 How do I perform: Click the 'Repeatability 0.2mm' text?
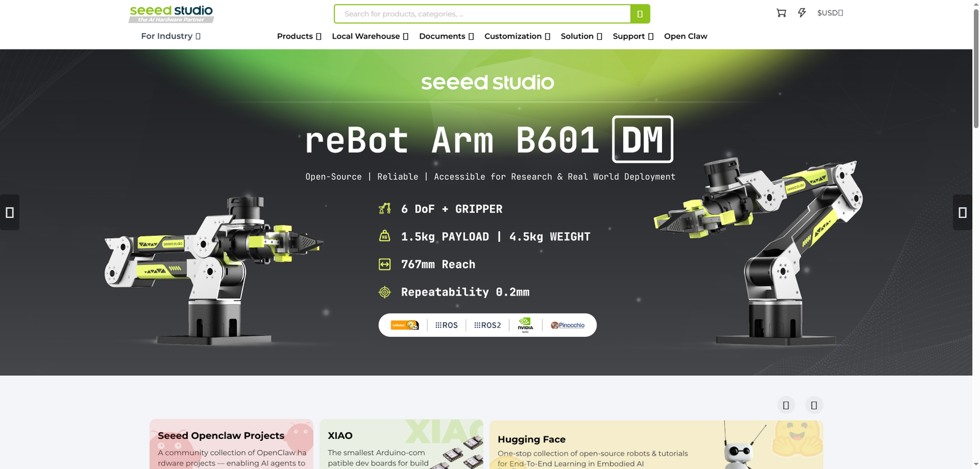click(x=466, y=292)
